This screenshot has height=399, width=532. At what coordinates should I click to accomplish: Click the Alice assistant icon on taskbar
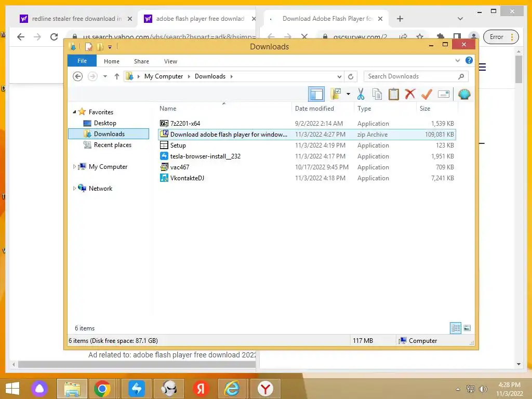click(39, 389)
